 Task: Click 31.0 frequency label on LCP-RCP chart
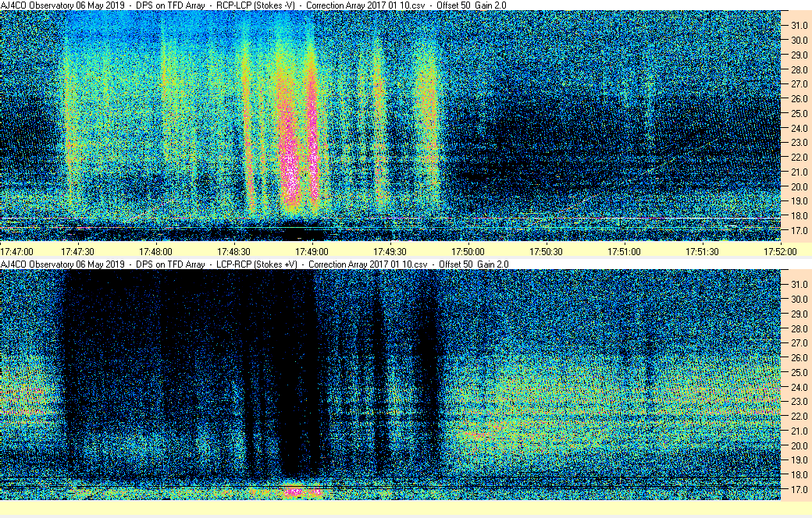[799, 284]
